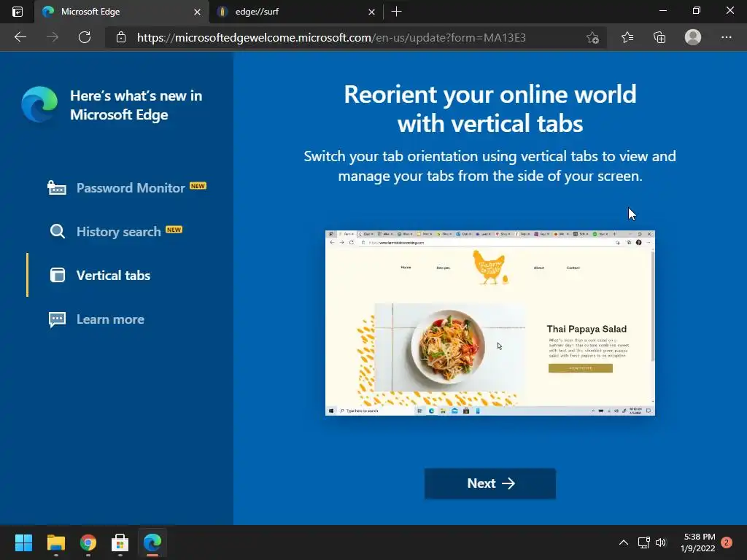Restore down the Edge window
The image size is (747, 560).
tap(696, 10)
